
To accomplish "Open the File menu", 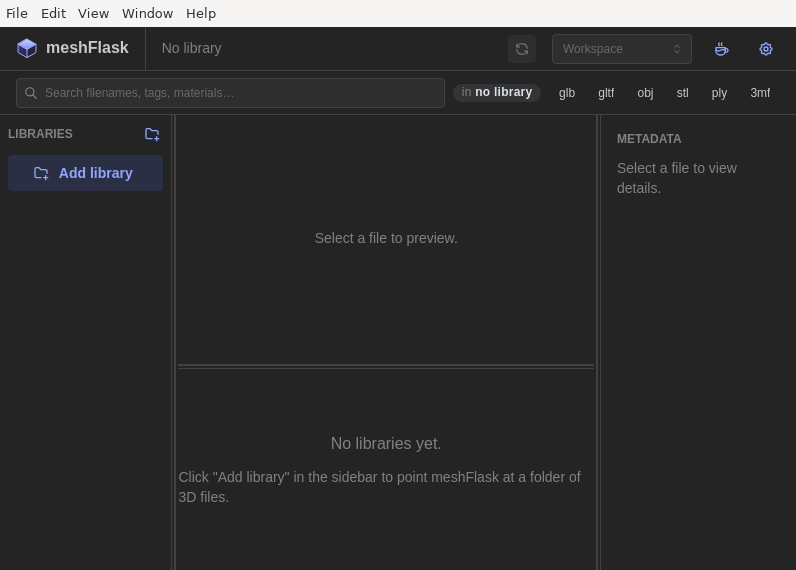I will tap(17, 14).
